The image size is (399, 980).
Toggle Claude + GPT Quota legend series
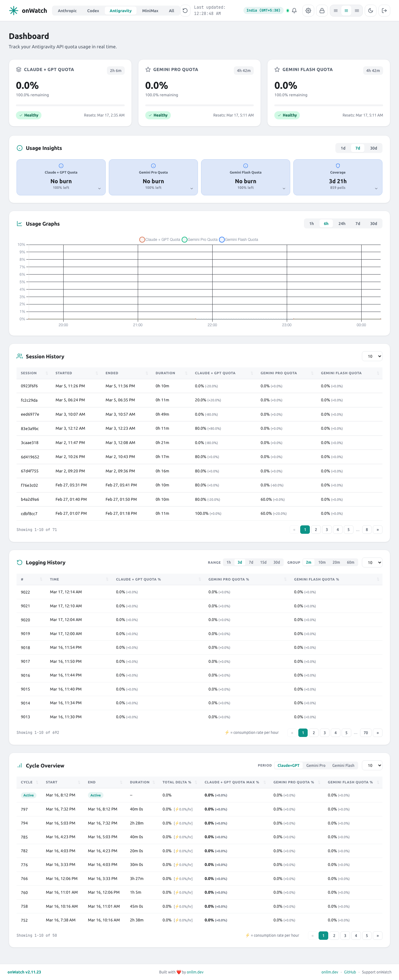point(160,240)
